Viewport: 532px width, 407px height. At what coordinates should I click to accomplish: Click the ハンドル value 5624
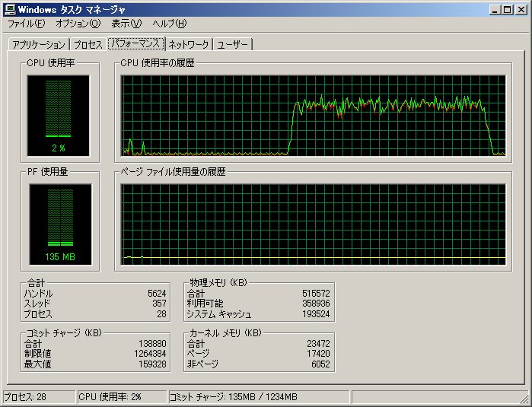pyautogui.click(x=157, y=294)
